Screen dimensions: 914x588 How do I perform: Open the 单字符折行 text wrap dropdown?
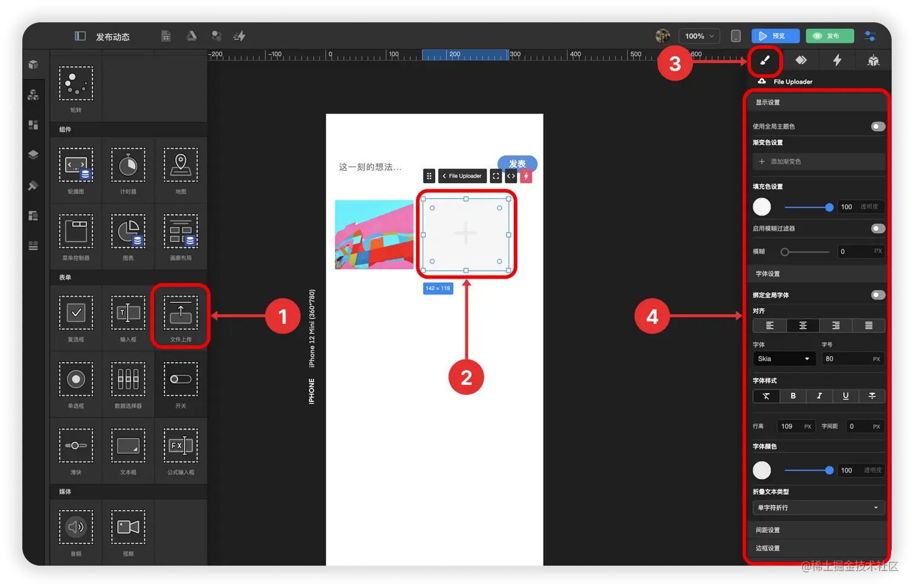pos(818,508)
